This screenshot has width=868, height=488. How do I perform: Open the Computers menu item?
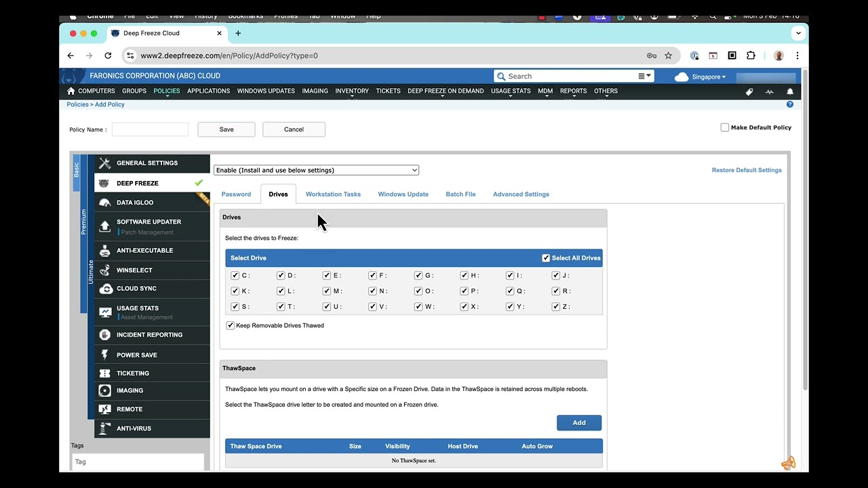96,91
